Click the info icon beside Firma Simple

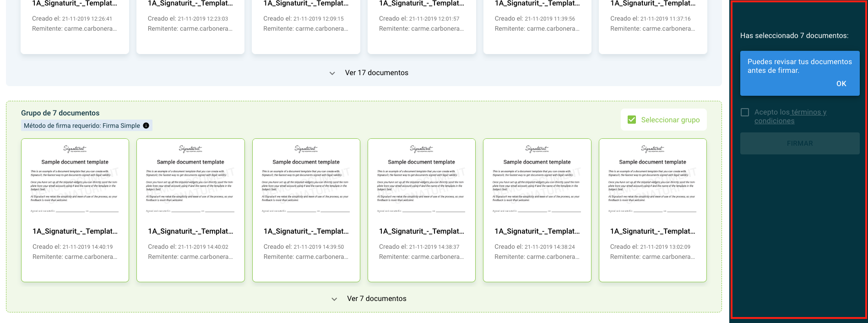[x=146, y=126]
